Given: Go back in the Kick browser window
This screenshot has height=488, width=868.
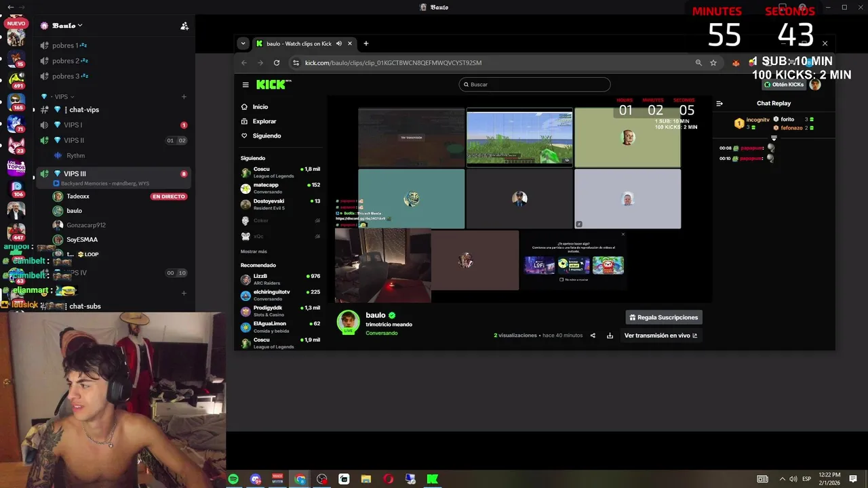Looking at the screenshot, I should (244, 62).
